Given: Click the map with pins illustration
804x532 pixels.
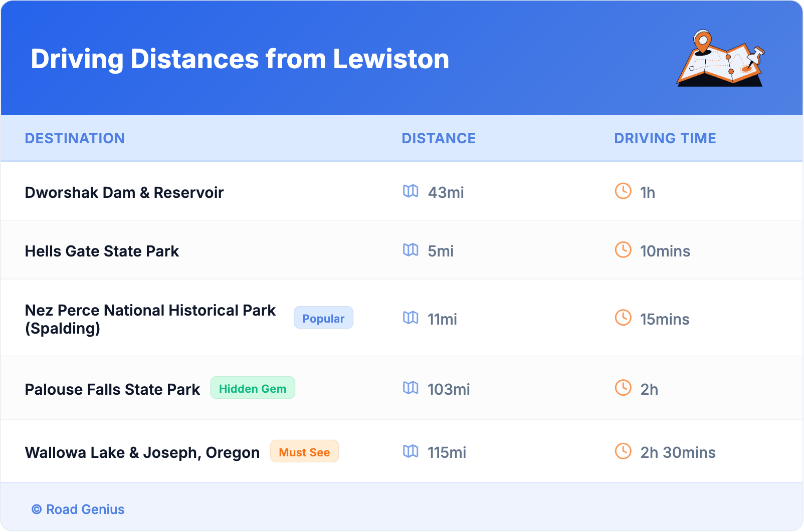Looking at the screenshot, I should [x=720, y=59].
